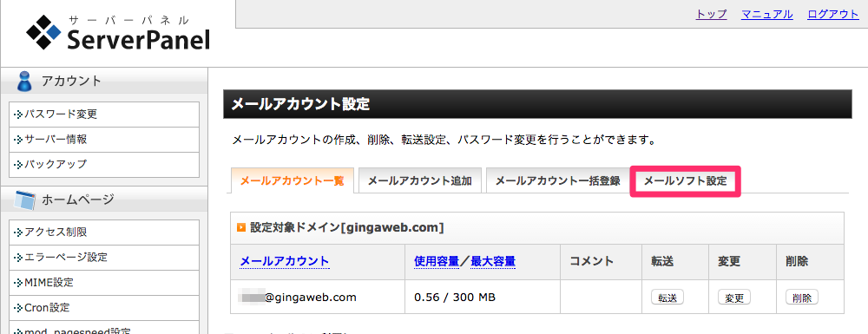
Task: Sort by the メールアカウント column header
Action: [x=285, y=261]
